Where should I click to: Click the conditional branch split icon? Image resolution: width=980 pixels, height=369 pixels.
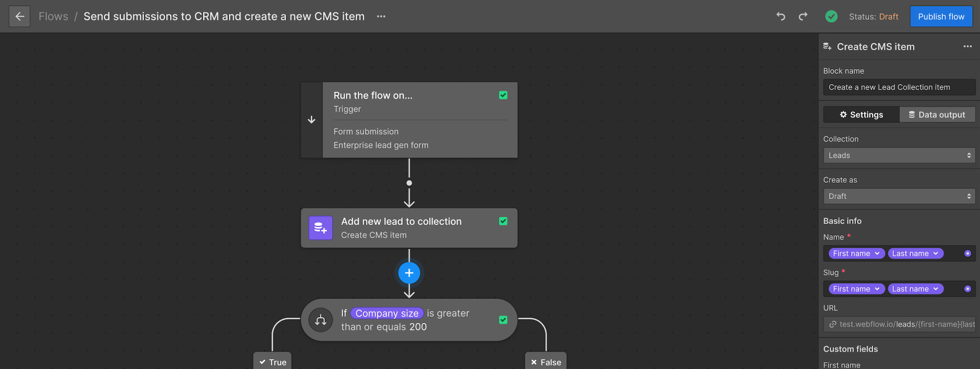320,320
